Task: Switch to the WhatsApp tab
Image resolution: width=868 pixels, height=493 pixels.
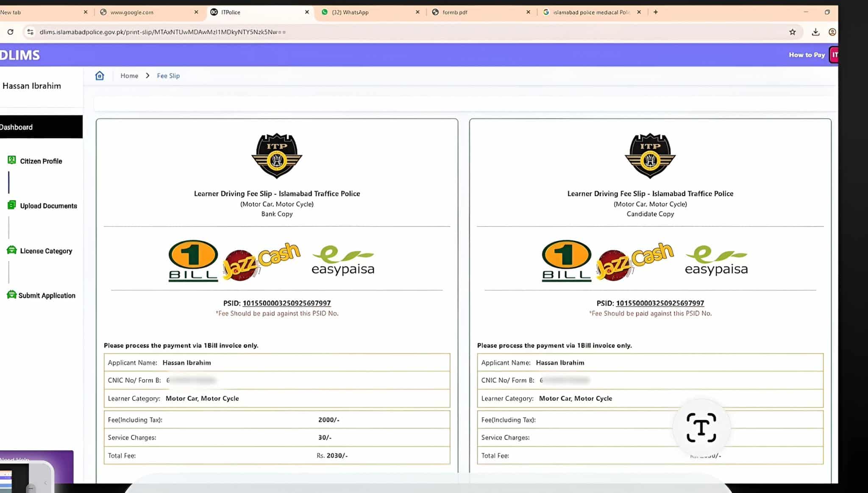Action: tap(350, 12)
